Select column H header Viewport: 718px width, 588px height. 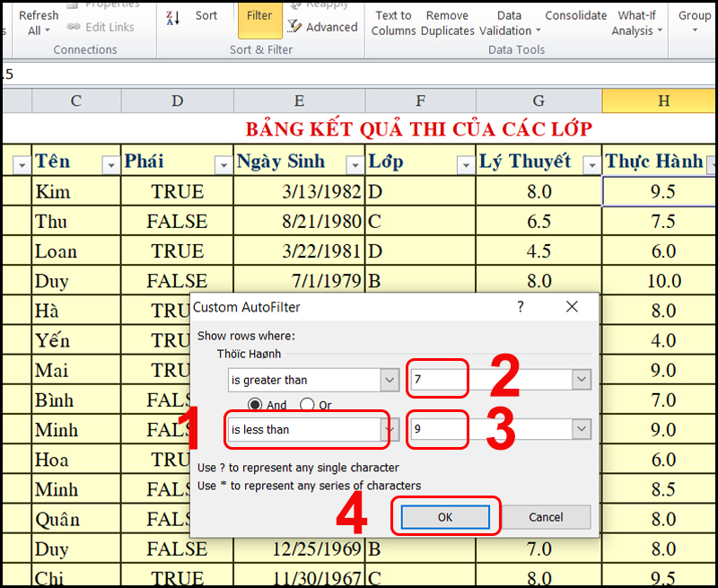pos(662,101)
